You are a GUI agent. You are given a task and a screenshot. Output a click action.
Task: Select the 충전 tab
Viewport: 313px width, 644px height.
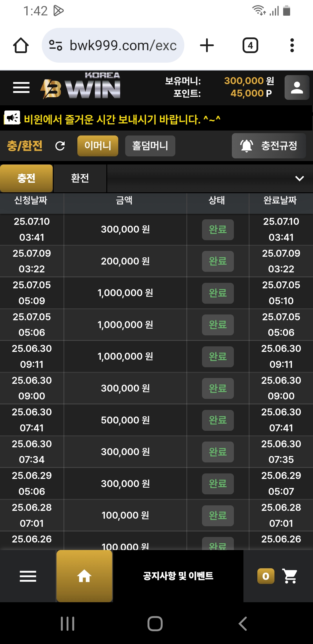point(26,178)
